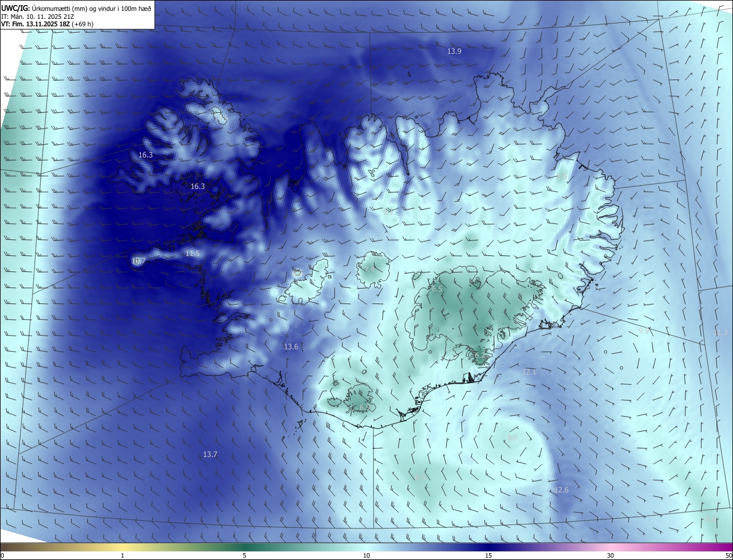Click the VT Fim. 13.11.2025 18Z (+69 h) line

coord(47,24)
